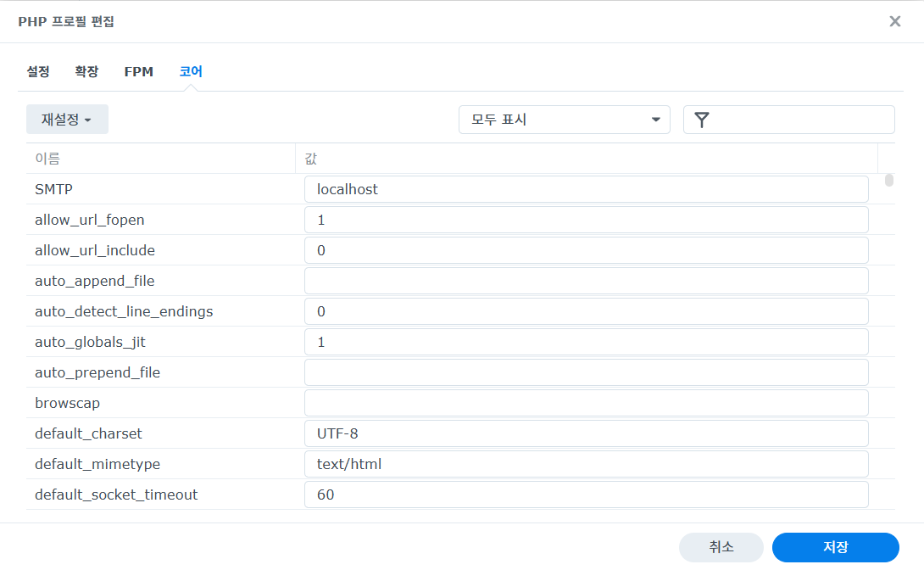Screen dimensions: 924x570
Task: Click the 취소 cancel button
Action: click(721, 547)
